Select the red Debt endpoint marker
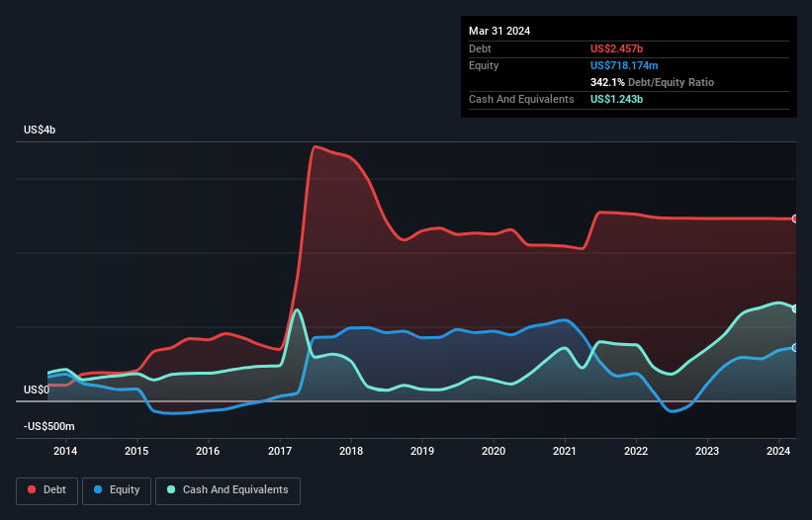 click(795, 218)
